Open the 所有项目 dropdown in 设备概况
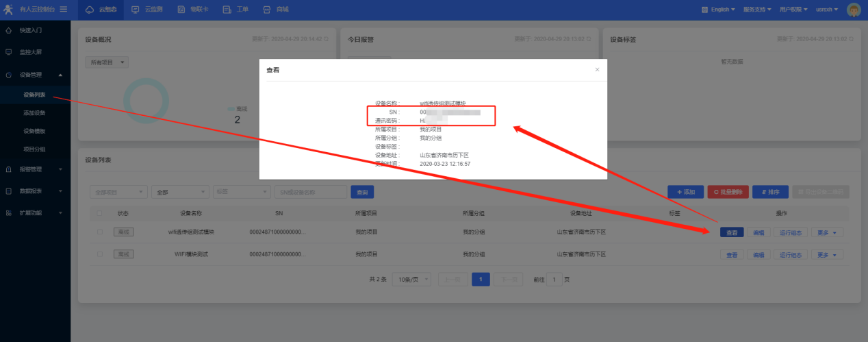868x342 pixels. pyautogui.click(x=107, y=62)
